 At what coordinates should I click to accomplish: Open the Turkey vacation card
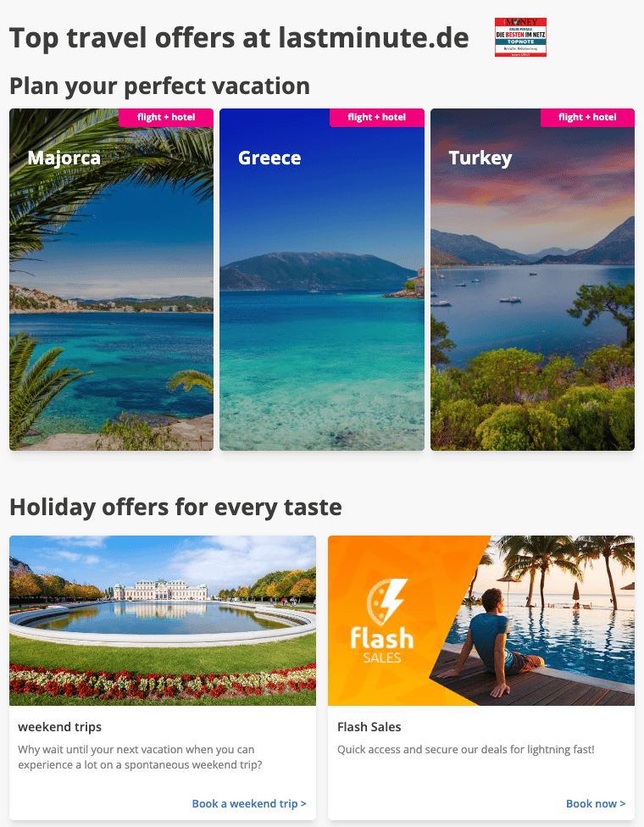tap(532, 280)
